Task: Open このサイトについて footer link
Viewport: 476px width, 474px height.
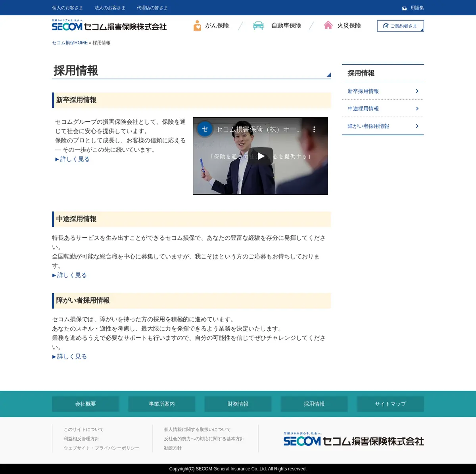Action: coord(84,430)
